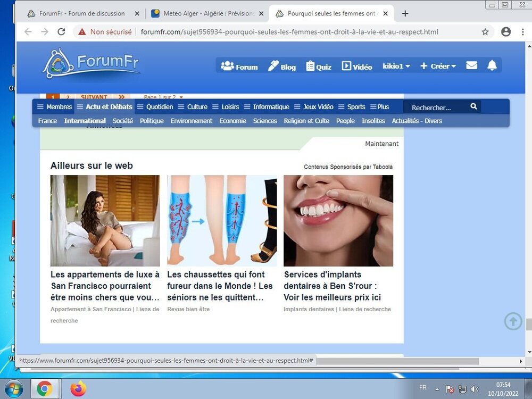Go to the Sciences section
The width and height of the screenshot is (532, 399).
pos(265,121)
